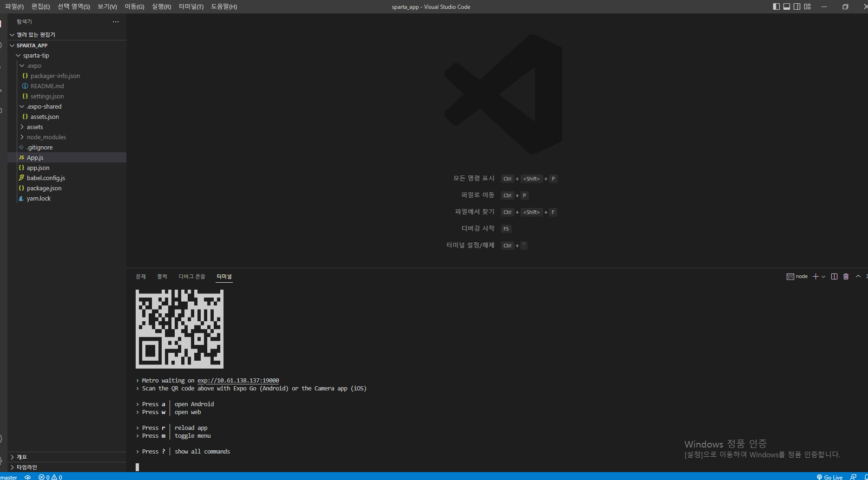Open the 파일(F) menu
This screenshot has height=480, width=868.
(14, 6)
